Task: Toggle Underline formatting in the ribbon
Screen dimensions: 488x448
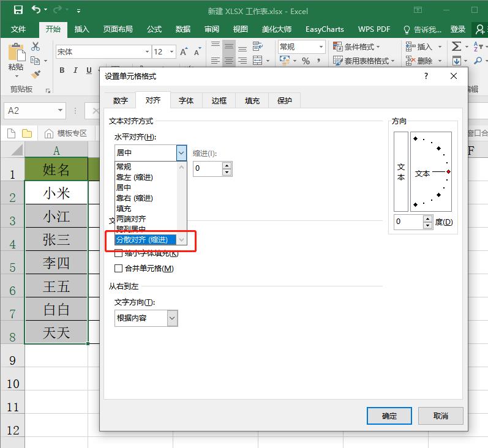Action: pyautogui.click(x=89, y=70)
